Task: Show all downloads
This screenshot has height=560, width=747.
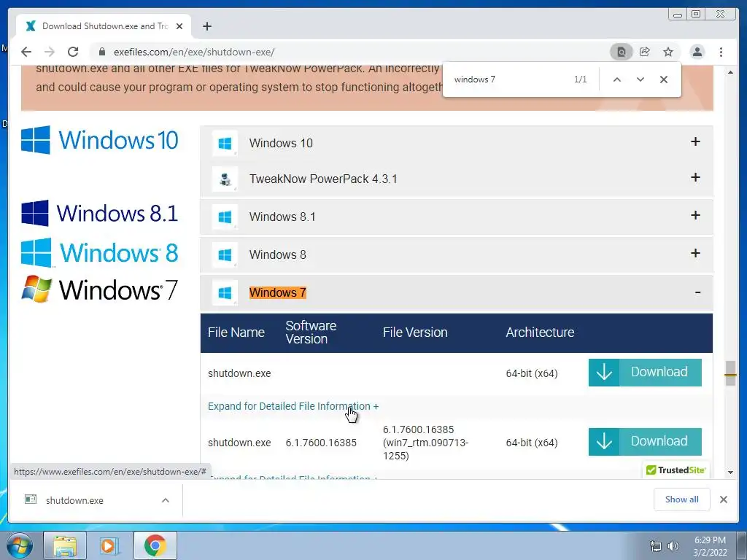Action: (682, 499)
